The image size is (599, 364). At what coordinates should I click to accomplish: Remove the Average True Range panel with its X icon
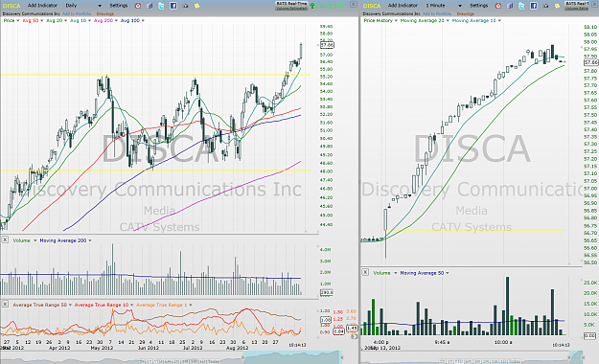tap(5, 304)
